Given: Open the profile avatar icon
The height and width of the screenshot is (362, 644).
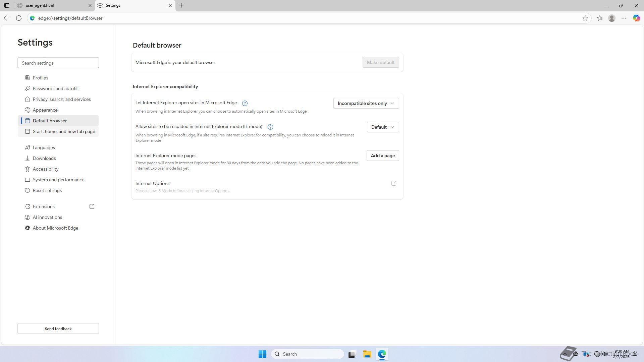Looking at the screenshot, I should point(612,18).
